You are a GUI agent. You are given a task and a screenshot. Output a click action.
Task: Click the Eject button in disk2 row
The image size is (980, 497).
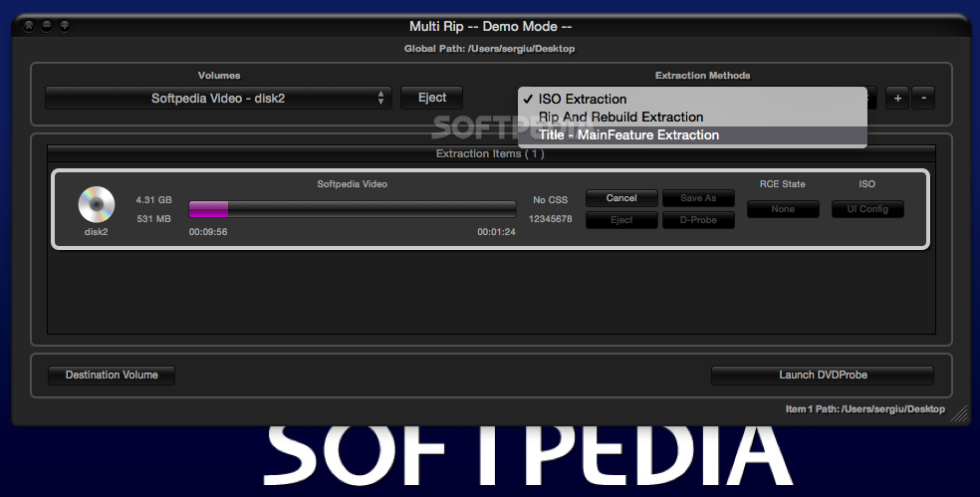tap(621, 220)
